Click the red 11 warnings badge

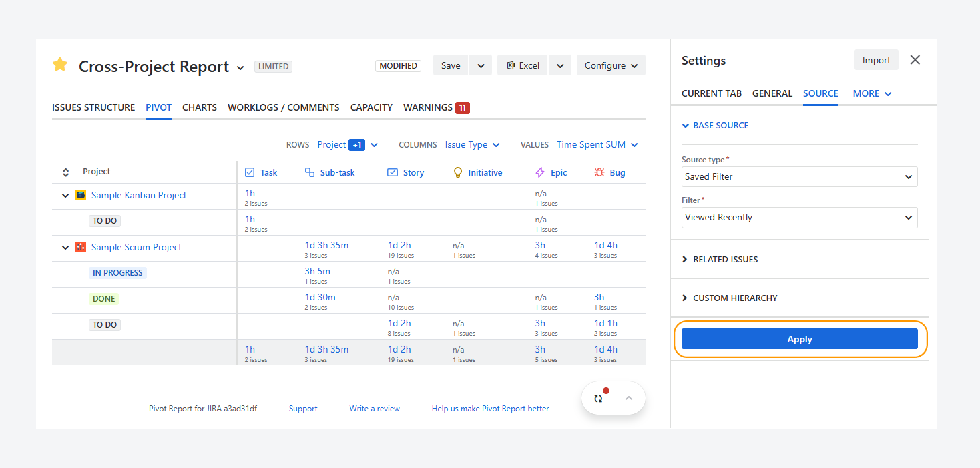(463, 107)
